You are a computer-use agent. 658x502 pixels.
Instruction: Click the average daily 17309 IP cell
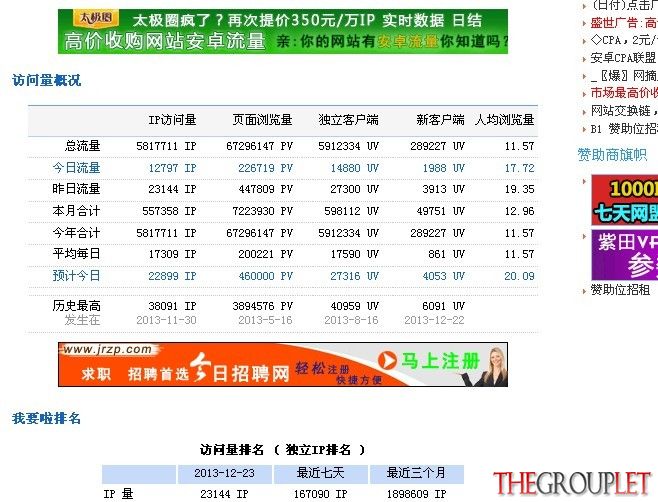(172, 254)
